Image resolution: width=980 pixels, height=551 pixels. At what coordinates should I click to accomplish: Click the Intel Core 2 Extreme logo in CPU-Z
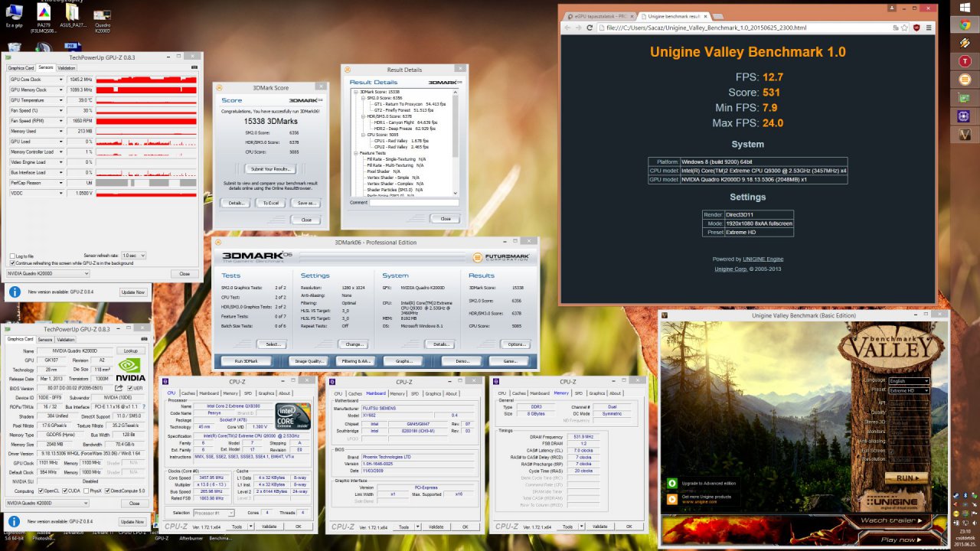tap(293, 417)
